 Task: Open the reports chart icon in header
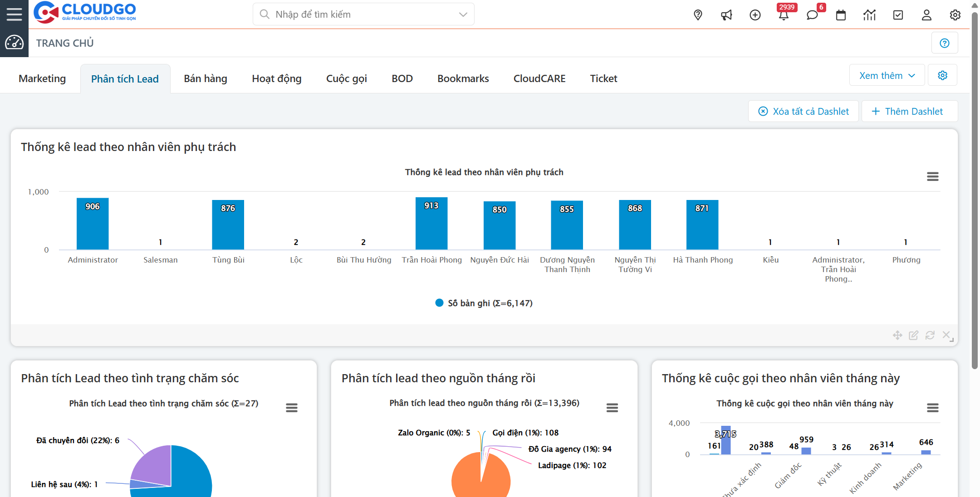pos(869,15)
